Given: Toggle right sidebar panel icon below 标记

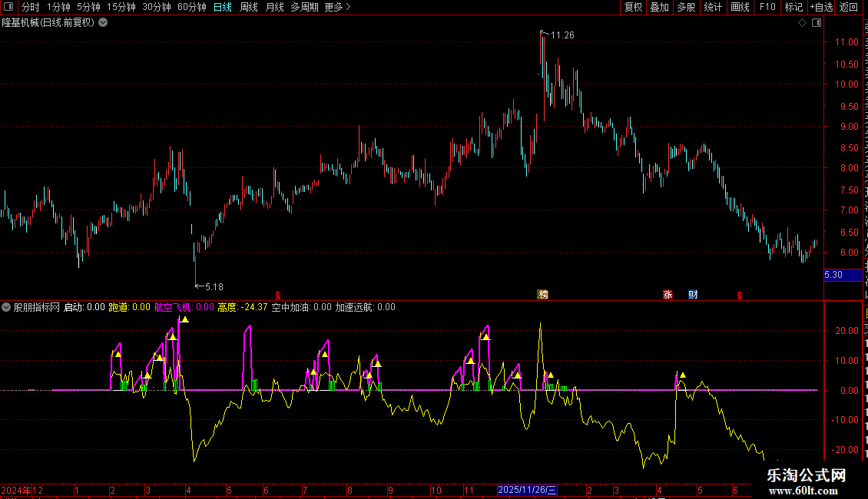Looking at the screenshot, I should point(817,23).
